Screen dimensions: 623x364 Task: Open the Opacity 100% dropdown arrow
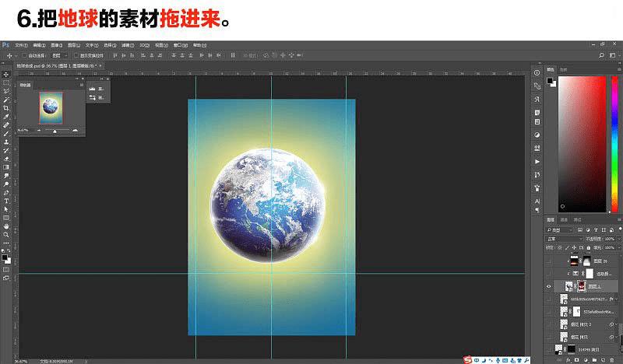(x=618, y=239)
